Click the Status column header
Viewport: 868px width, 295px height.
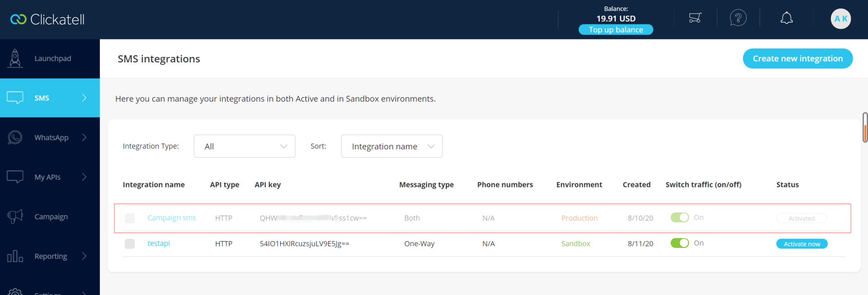(788, 185)
